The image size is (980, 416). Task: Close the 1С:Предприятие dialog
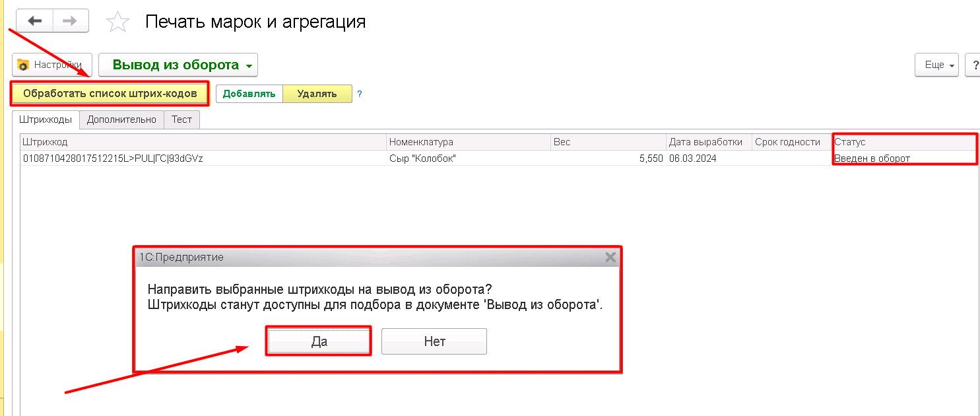[x=610, y=257]
